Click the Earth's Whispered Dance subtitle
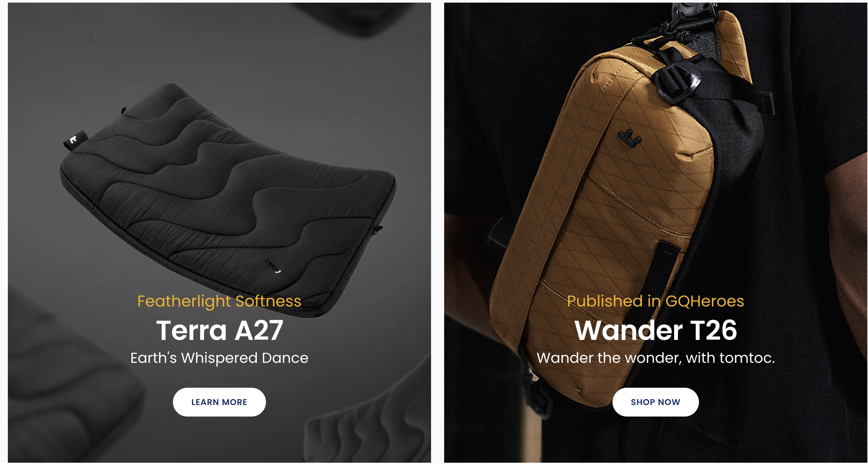Image resolution: width=868 pixels, height=465 pixels. coord(219,358)
